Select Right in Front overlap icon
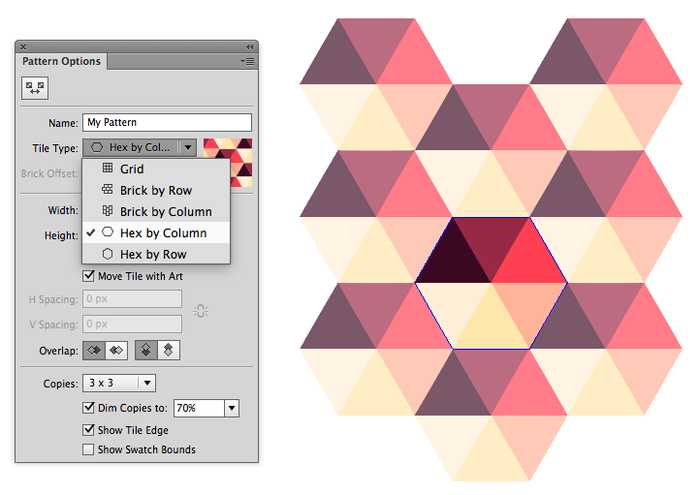This screenshot has height=495, width=700. point(116,351)
